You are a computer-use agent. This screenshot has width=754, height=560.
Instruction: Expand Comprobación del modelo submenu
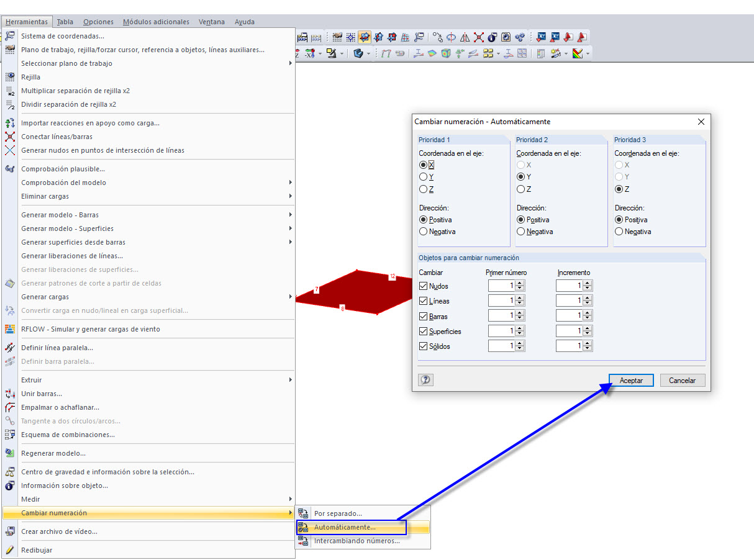[149, 183]
